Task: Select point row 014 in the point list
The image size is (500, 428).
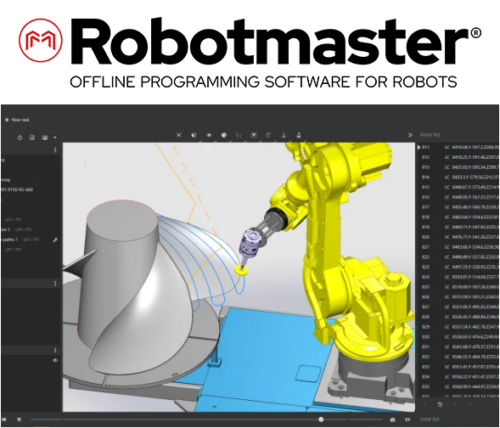Action: pyautogui.click(x=459, y=177)
